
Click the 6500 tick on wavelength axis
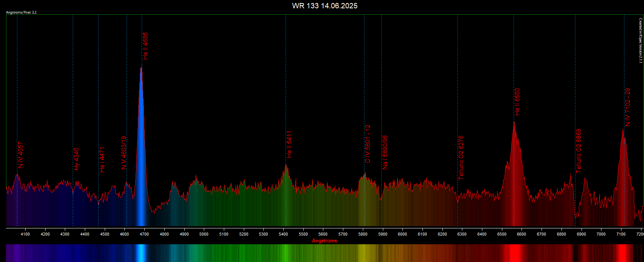click(502, 234)
